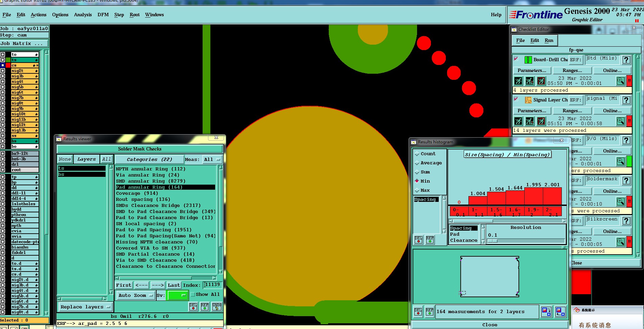Image resolution: width=644 pixels, height=329 pixels.
Task: Click Ranges button for Signal Layer check
Action: click(x=572, y=111)
